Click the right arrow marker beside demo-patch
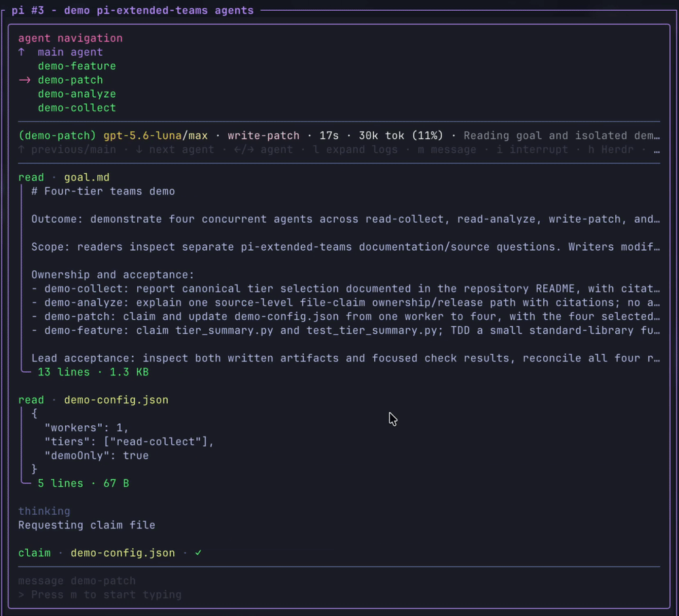This screenshot has height=616, width=679. [x=24, y=79]
